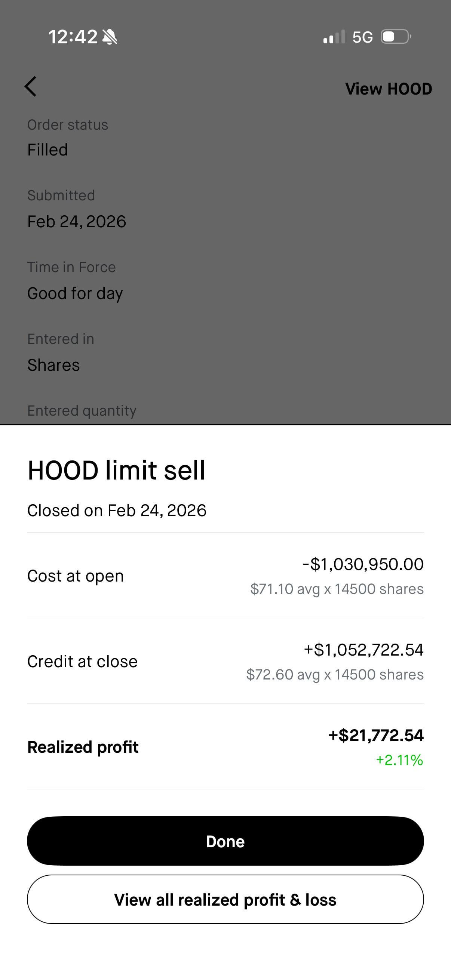Tap the Entered quantity label
This screenshot has width=451, height=980.
(82, 411)
